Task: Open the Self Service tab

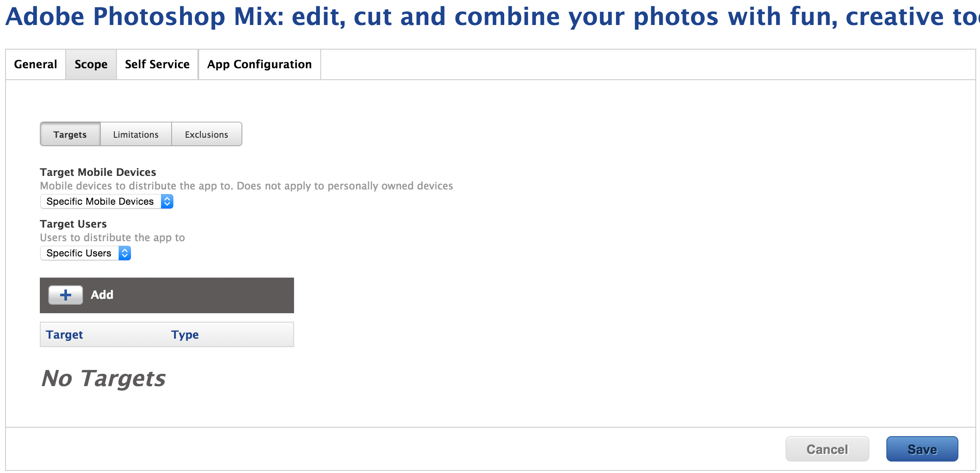Action: 157,64
